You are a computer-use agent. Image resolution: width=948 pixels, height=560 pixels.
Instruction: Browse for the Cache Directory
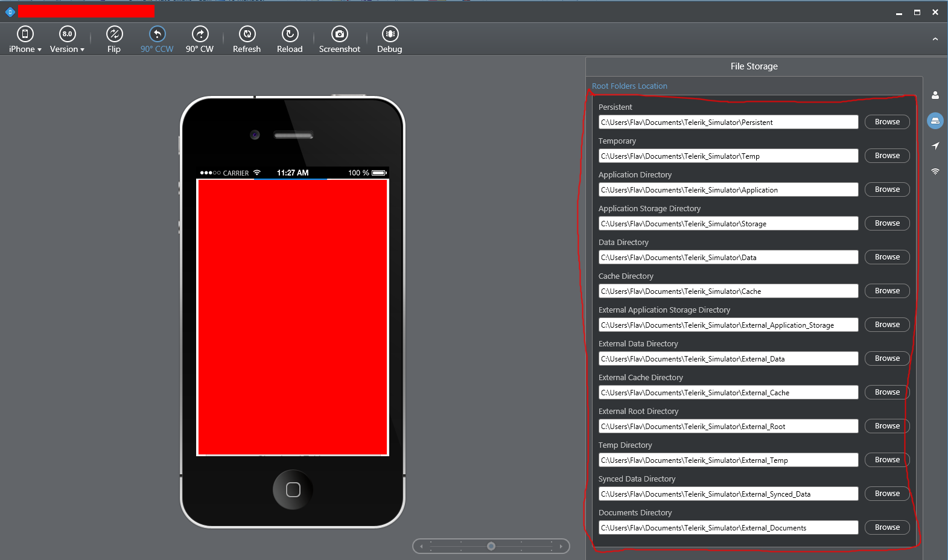pos(887,291)
